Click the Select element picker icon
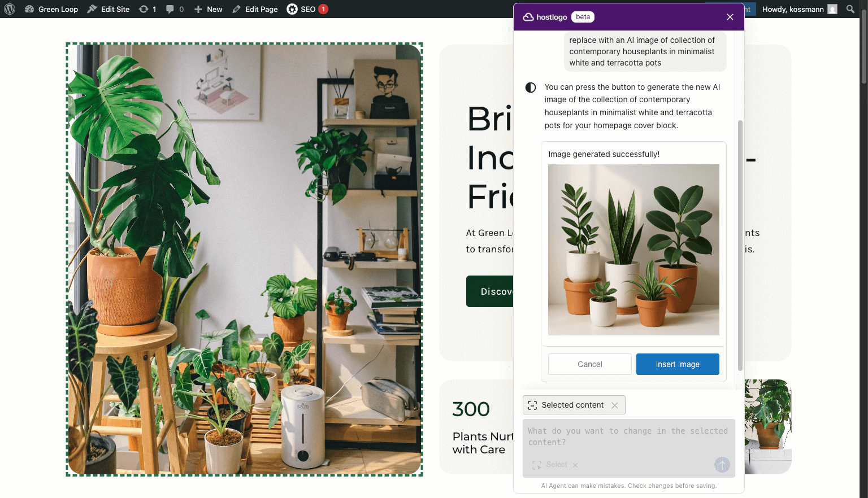This screenshot has height=498, width=868. click(537, 465)
